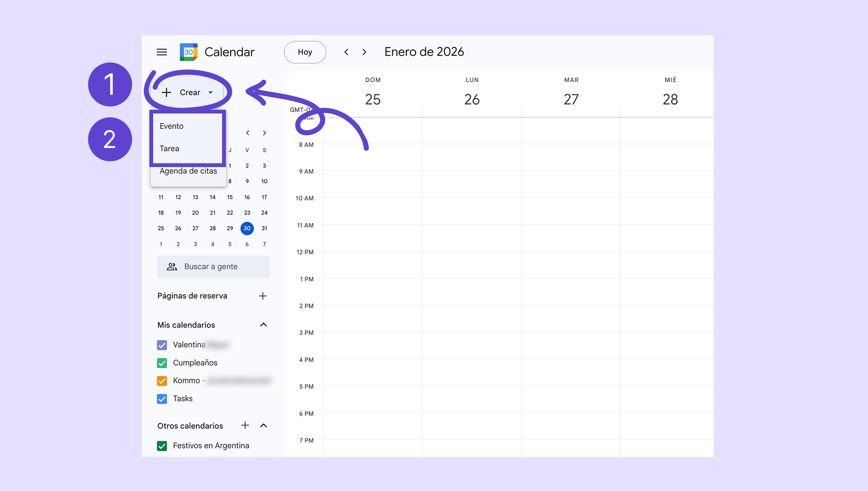This screenshot has height=491, width=868.
Task: Toggle the Kommo calendar checkbox
Action: pyautogui.click(x=162, y=381)
